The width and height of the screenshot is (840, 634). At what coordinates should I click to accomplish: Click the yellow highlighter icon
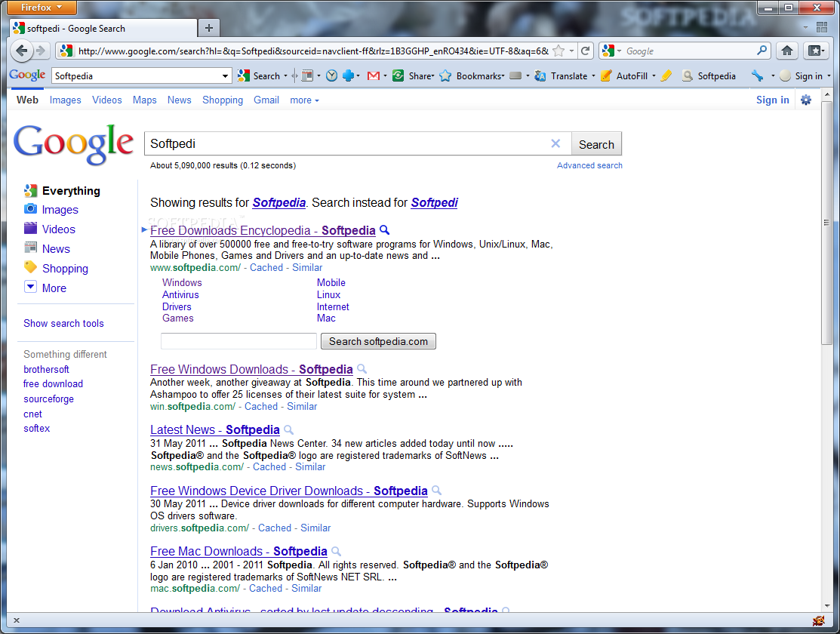[666, 76]
